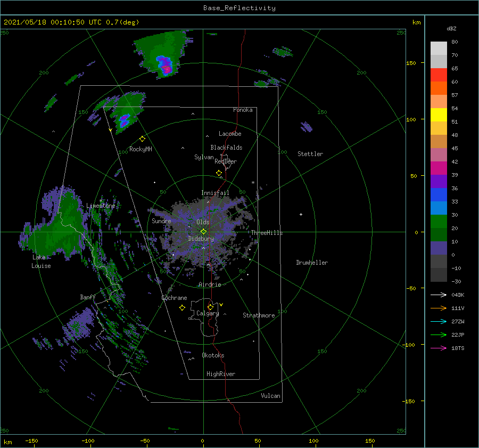Screen dimensions: 479x448
Task: Click the HighRiver city label
Action: [x=221, y=374]
